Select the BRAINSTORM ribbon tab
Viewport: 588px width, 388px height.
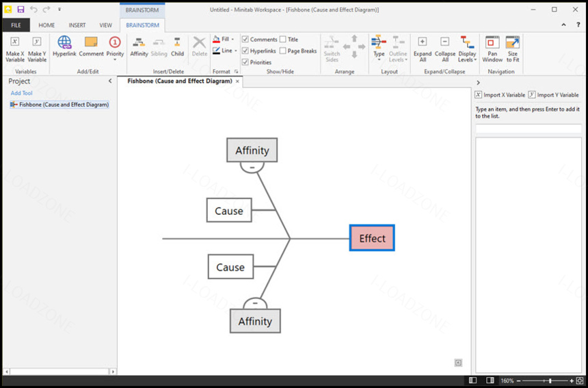point(142,25)
